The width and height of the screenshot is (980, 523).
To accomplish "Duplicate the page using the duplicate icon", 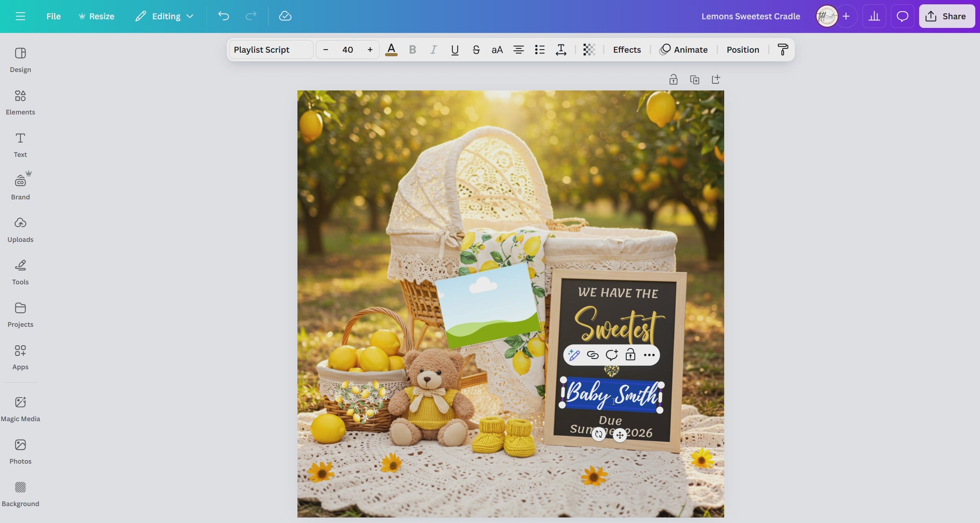I will click(695, 79).
